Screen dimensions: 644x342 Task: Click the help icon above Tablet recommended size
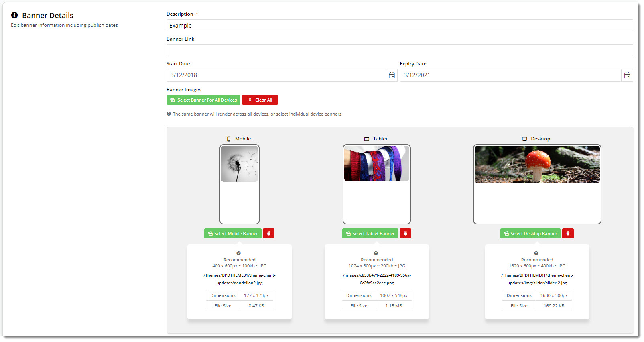pyautogui.click(x=376, y=253)
